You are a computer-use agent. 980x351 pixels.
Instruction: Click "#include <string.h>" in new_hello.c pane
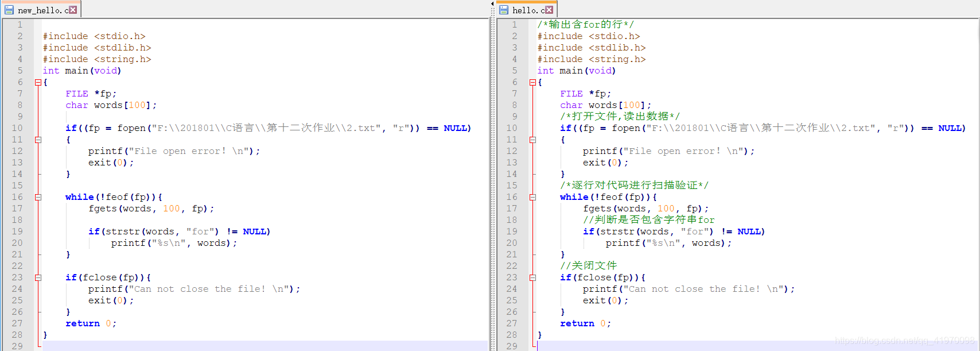(97, 59)
